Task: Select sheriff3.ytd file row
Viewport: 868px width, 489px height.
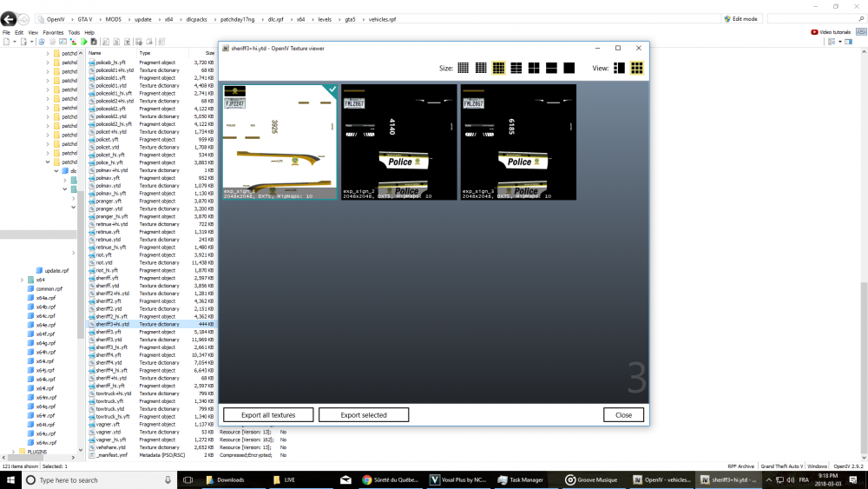Action: tap(151, 340)
